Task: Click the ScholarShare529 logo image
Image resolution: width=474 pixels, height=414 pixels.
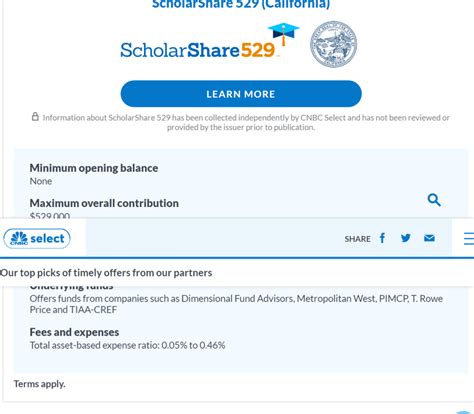Action: point(210,42)
